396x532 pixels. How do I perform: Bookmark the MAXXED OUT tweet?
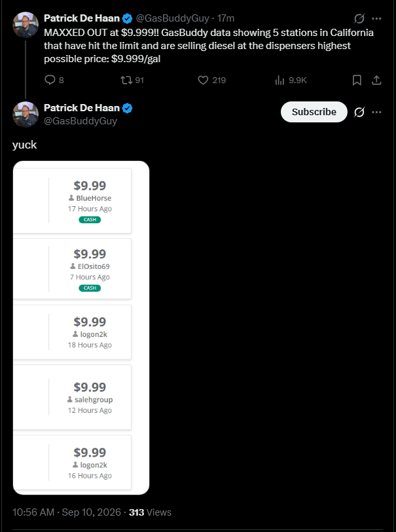[357, 80]
